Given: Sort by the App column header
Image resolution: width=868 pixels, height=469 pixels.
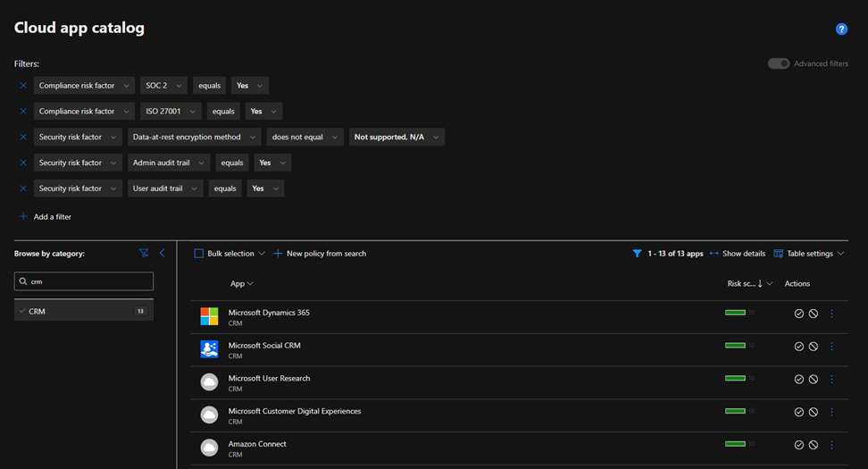Looking at the screenshot, I should pyautogui.click(x=242, y=283).
